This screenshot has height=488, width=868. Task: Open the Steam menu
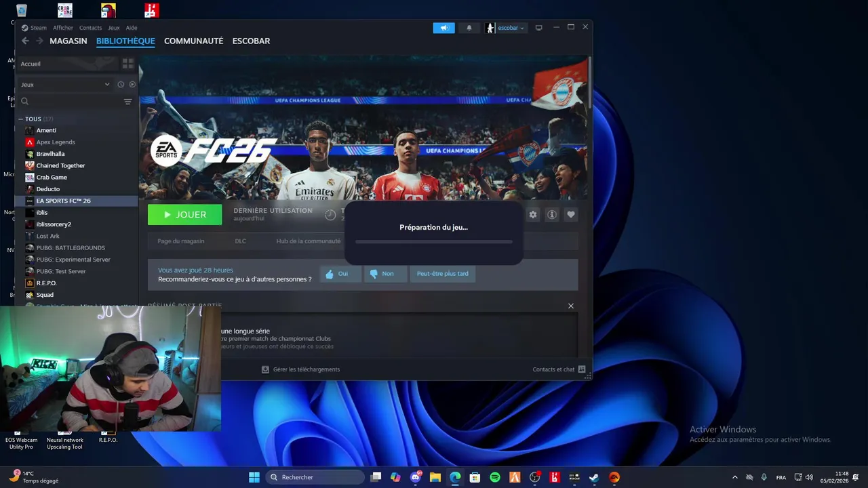click(34, 28)
